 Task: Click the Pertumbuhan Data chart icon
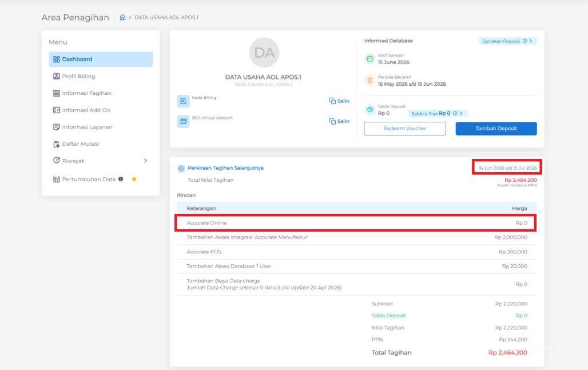coord(56,179)
